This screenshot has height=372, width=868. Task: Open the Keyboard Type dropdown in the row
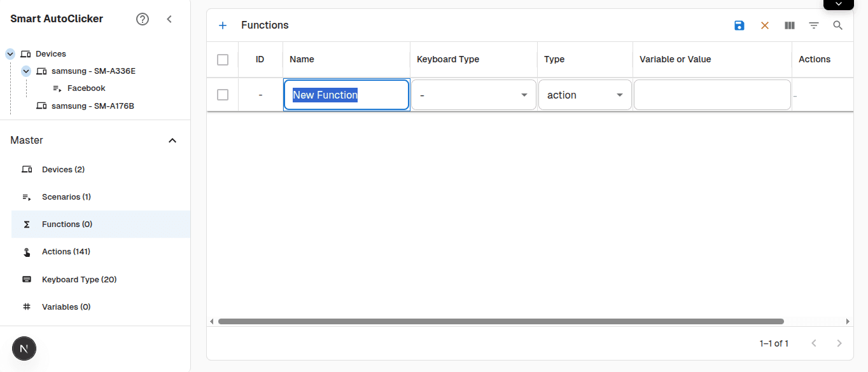pos(524,94)
